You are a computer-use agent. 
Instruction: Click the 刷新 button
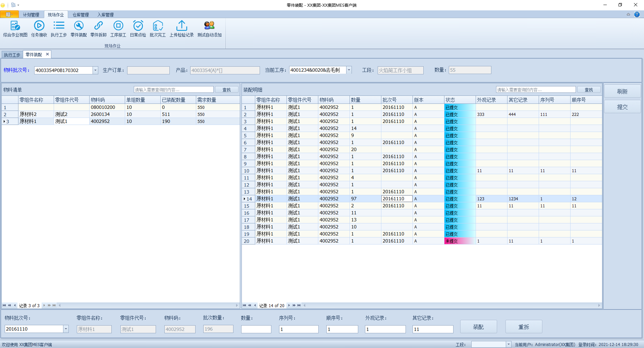(622, 91)
